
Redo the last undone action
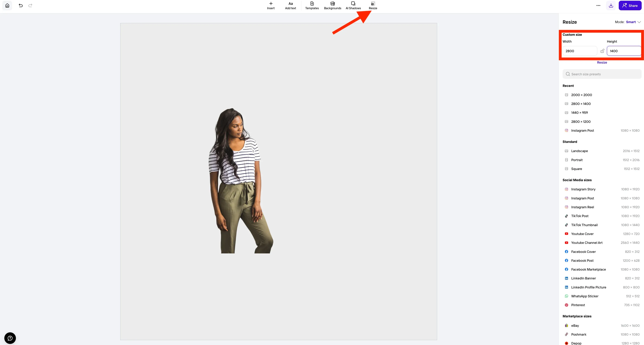30,5
